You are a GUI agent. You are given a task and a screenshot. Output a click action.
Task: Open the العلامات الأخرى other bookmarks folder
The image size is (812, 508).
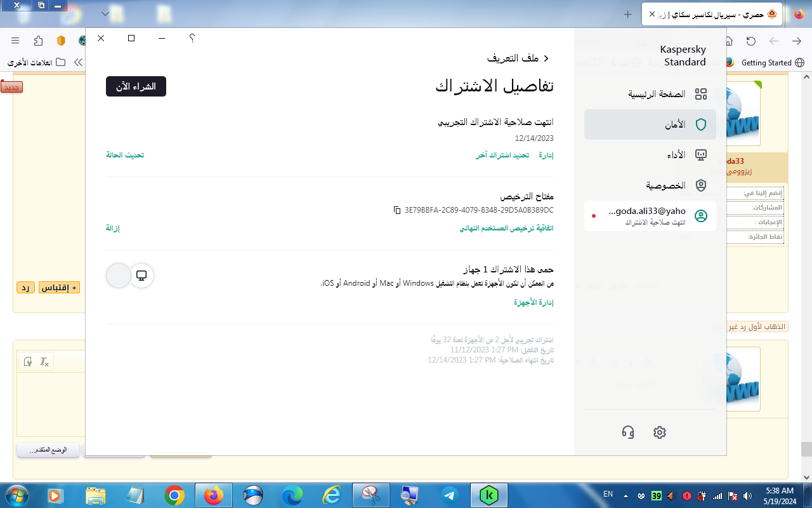click(x=36, y=62)
